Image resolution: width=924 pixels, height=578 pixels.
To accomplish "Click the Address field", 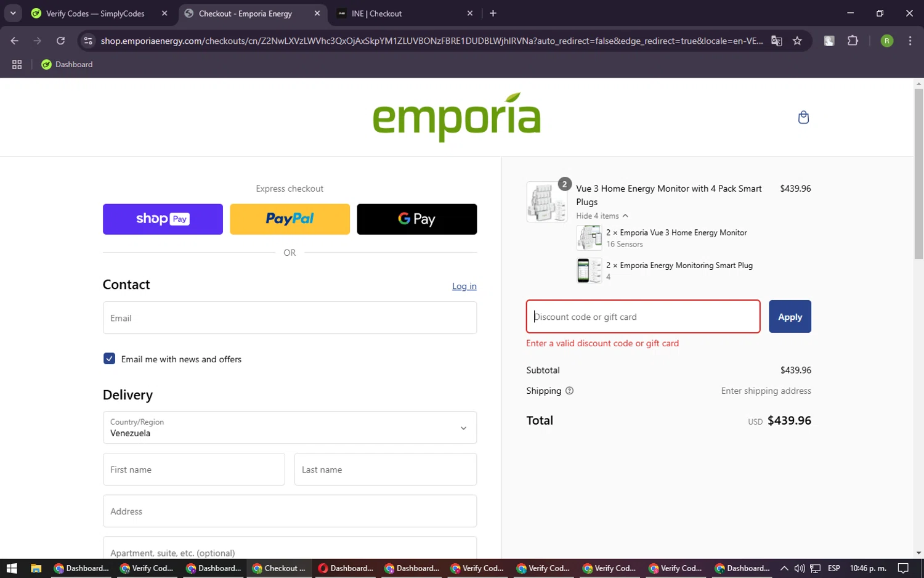I will point(290,511).
